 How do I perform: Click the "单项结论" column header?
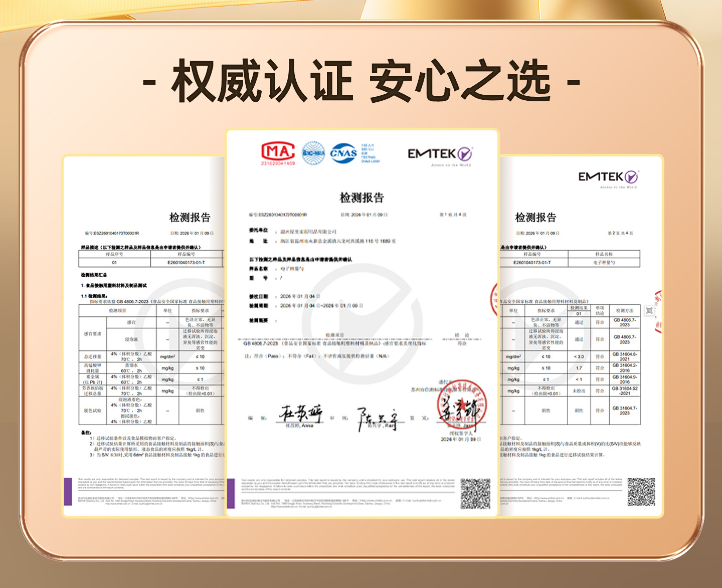tap(600, 311)
